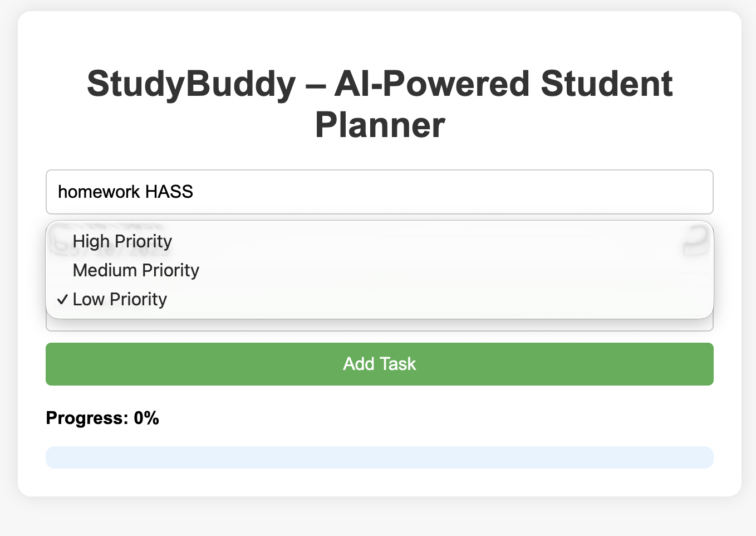The width and height of the screenshot is (756, 536).
Task: Click the word Student in the heading
Action: pos(606,84)
